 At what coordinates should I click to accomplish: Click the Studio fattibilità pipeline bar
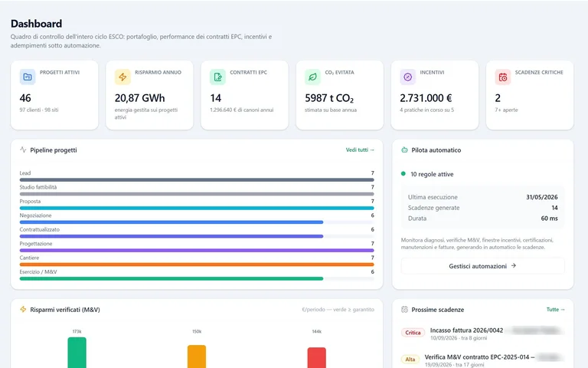(197, 194)
